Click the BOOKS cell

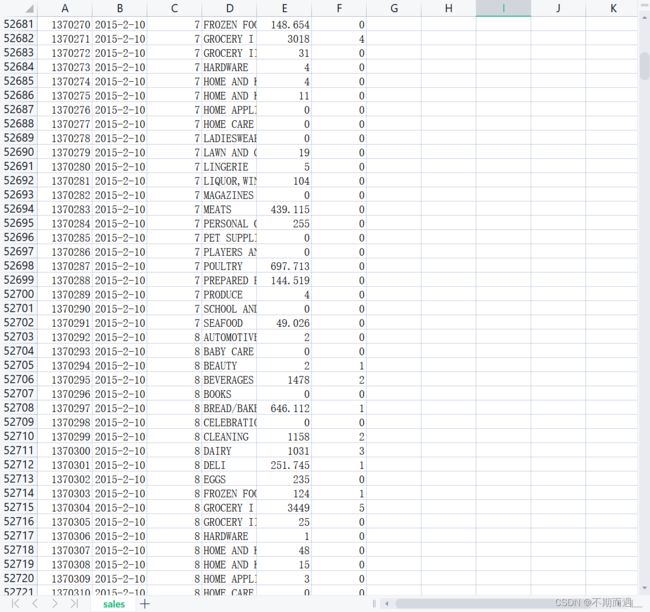click(229, 394)
